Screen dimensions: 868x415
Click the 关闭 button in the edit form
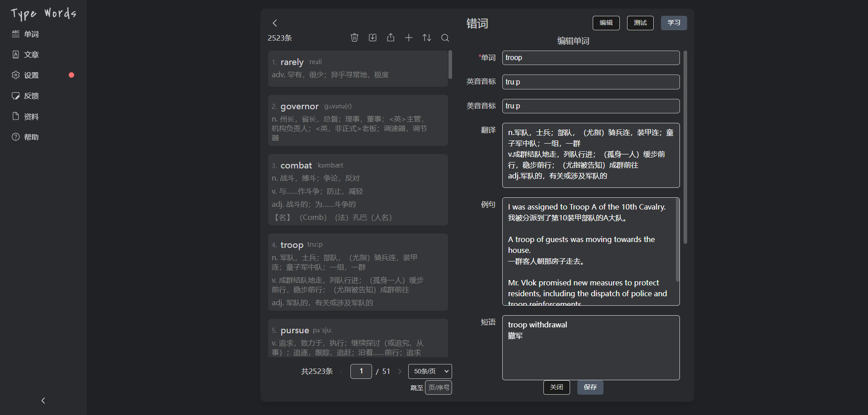click(557, 387)
